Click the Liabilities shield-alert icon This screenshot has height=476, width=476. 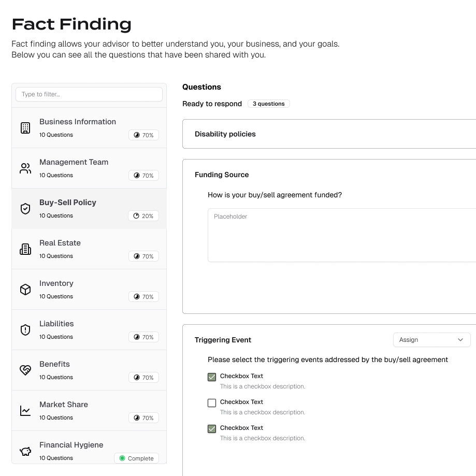25,329
